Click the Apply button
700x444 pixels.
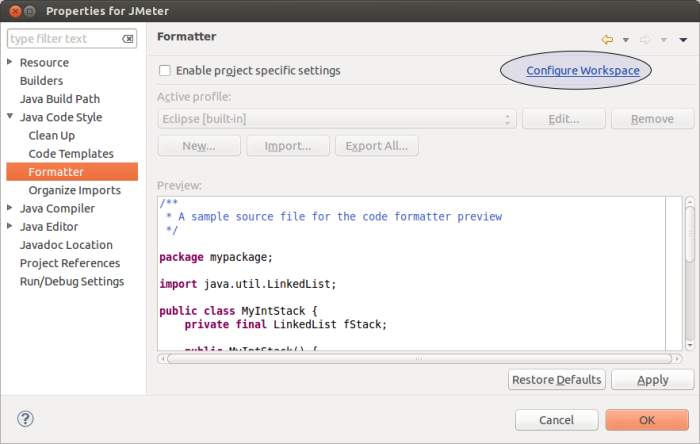pyautogui.click(x=652, y=380)
